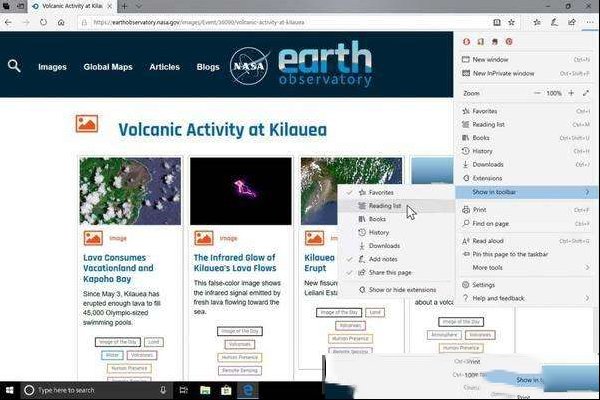The width and height of the screenshot is (600, 400).
Task: Toggle Reading list in toolbar submenu
Action: (x=396, y=206)
